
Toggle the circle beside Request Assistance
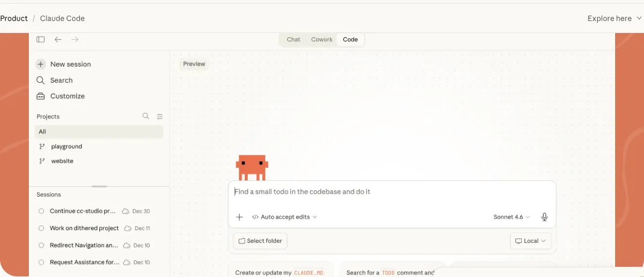coord(41,262)
